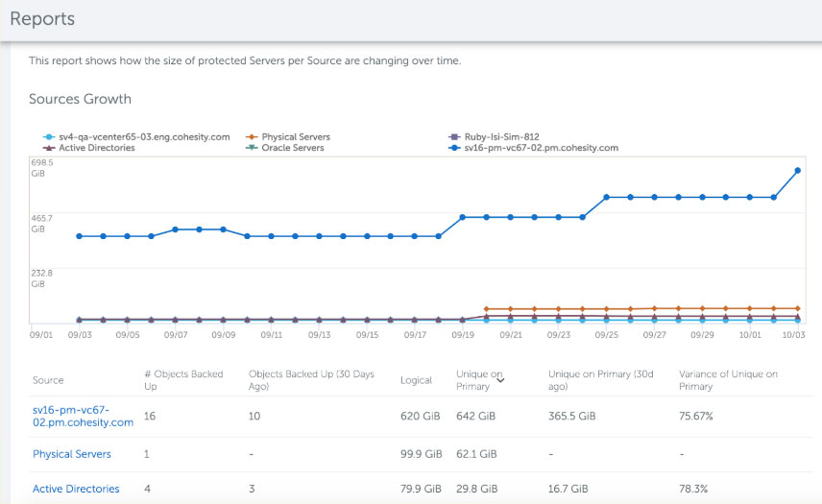
Task: Open Physical Servers link in table
Action: (x=72, y=454)
